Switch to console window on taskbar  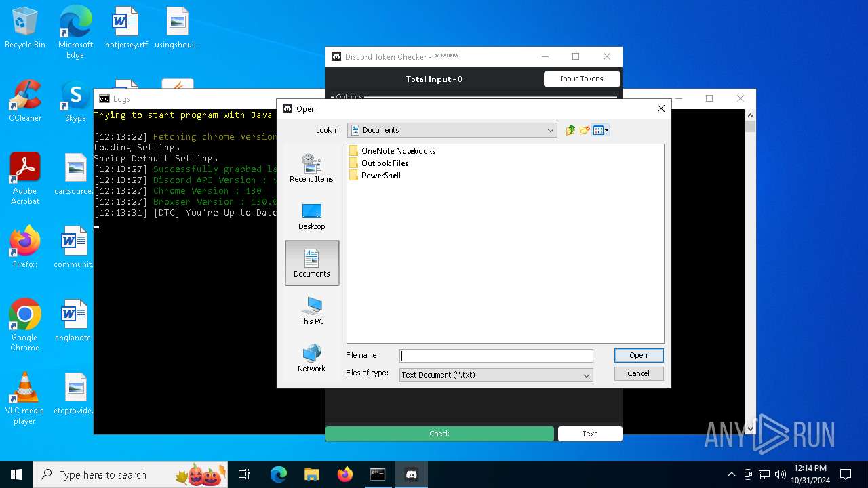click(378, 474)
